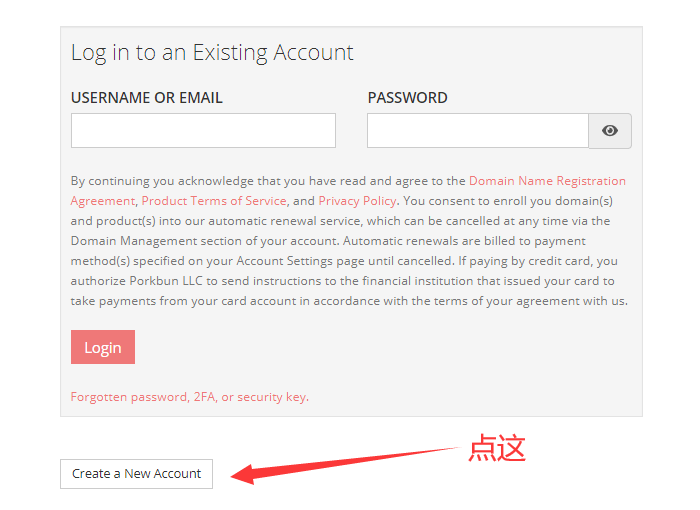Screen dimensions: 700x510
Task: Click the red 点这 annotation text
Action: click(x=497, y=448)
